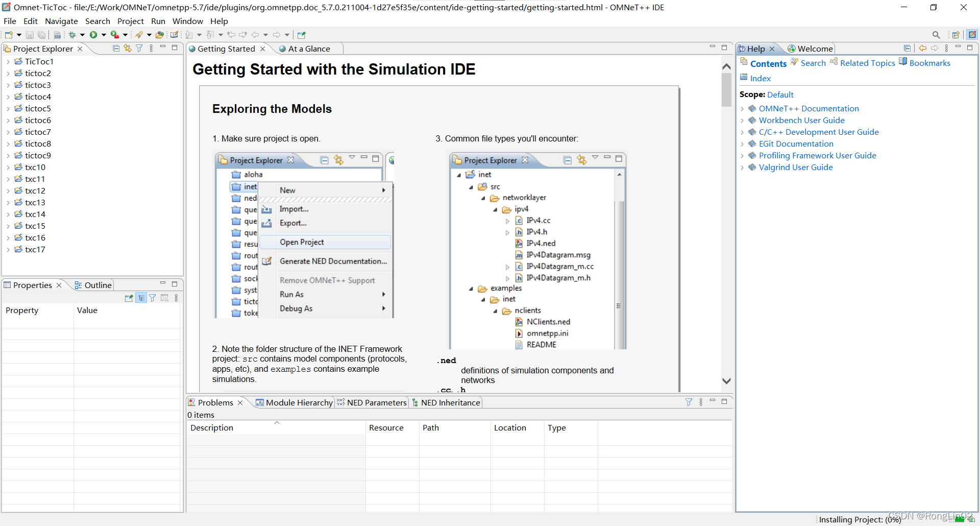
Task: Expand the txc17 project node
Action: click(x=8, y=249)
